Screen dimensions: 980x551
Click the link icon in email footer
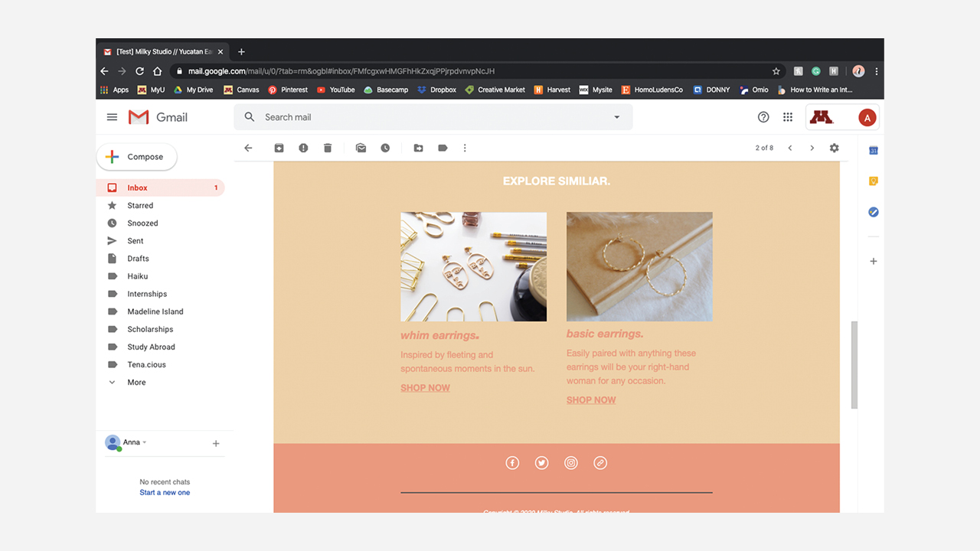coord(600,463)
